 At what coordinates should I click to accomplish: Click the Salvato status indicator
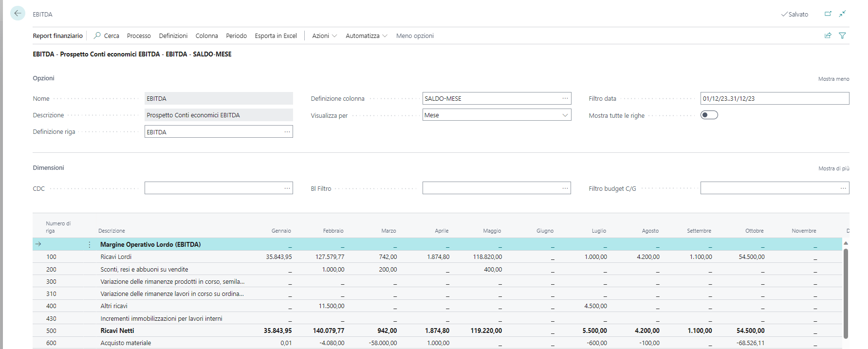click(794, 14)
